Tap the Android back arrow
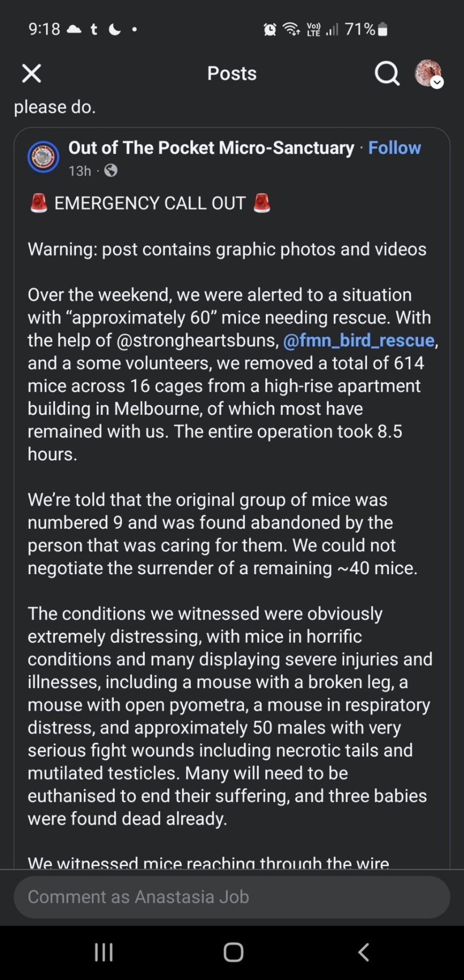Image resolution: width=464 pixels, height=980 pixels. tap(363, 952)
